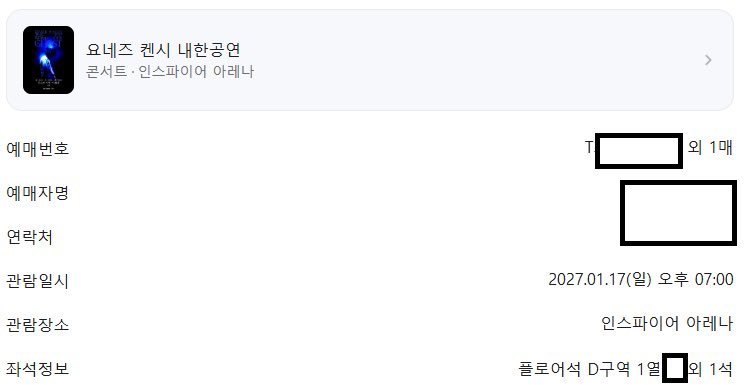
Task: Click the 외 1매 ticket count text
Action: click(x=710, y=147)
